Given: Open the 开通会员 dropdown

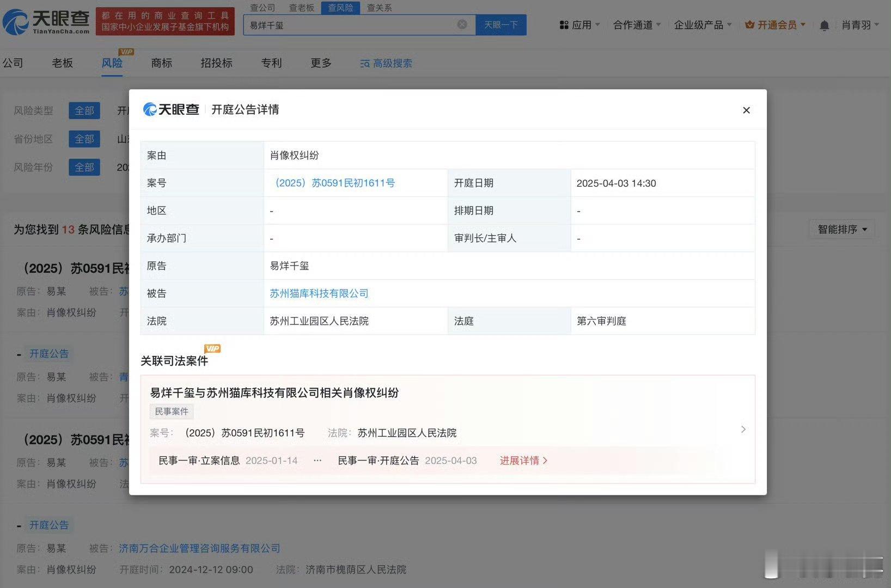Looking at the screenshot, I should tap(776, 25).
